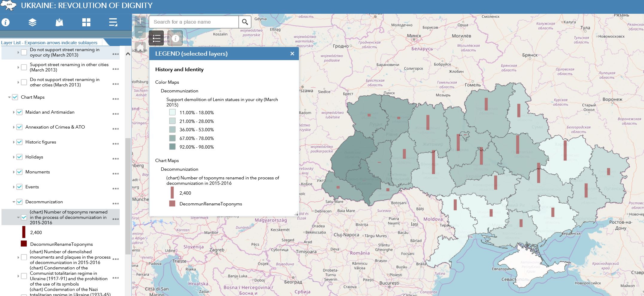Uncheck the Decommunization checkbox
This screenshot has height=296, width=644.
(19, 202)
